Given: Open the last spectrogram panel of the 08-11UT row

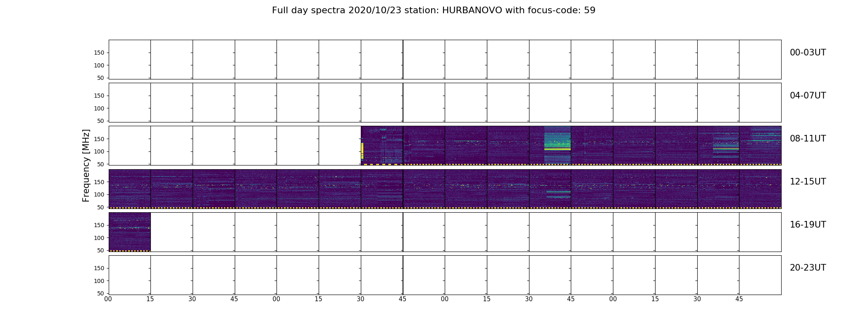Looking at the screenshot, I should (760, 146).
